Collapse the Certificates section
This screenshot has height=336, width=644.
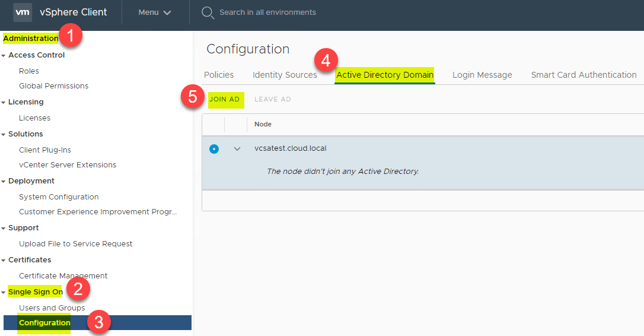[x=4, y=261]
